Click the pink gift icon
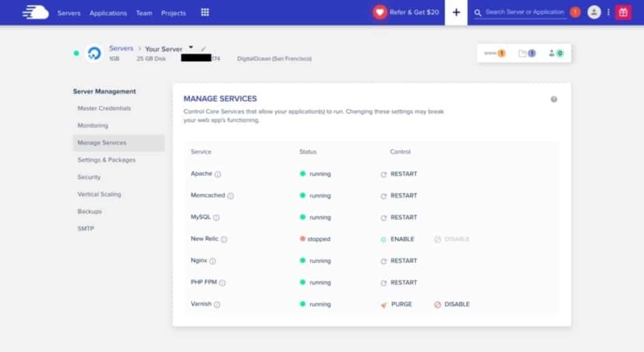 click(x=623, y=13)
